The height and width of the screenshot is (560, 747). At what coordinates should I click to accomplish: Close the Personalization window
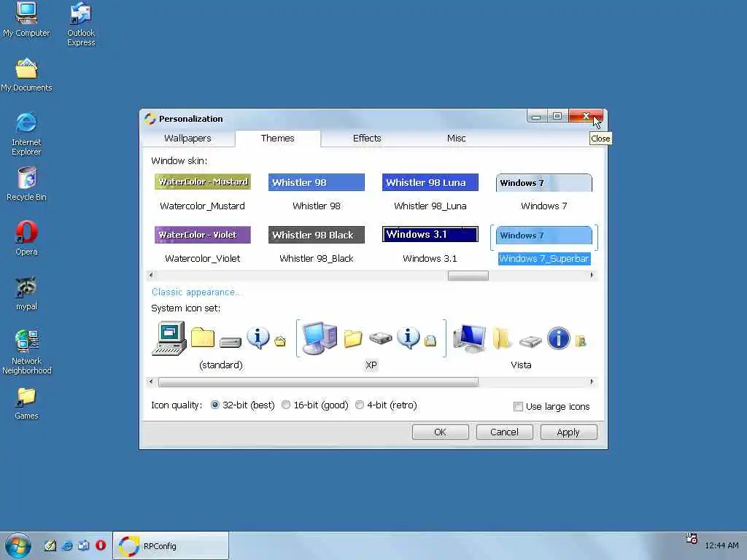coord(586,116)
